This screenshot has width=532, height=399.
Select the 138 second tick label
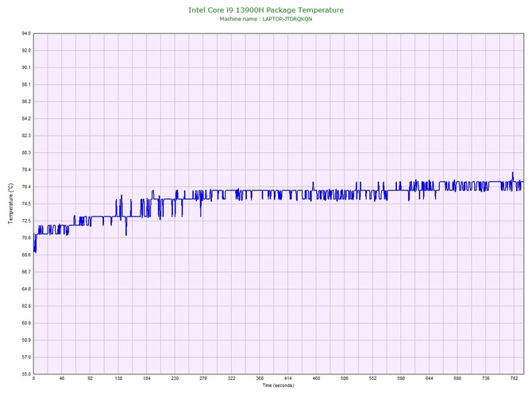pos(118,379)
